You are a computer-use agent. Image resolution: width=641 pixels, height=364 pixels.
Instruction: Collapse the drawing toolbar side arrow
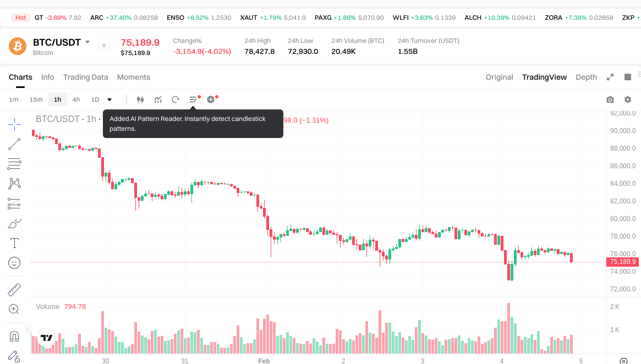pos(28,329)
